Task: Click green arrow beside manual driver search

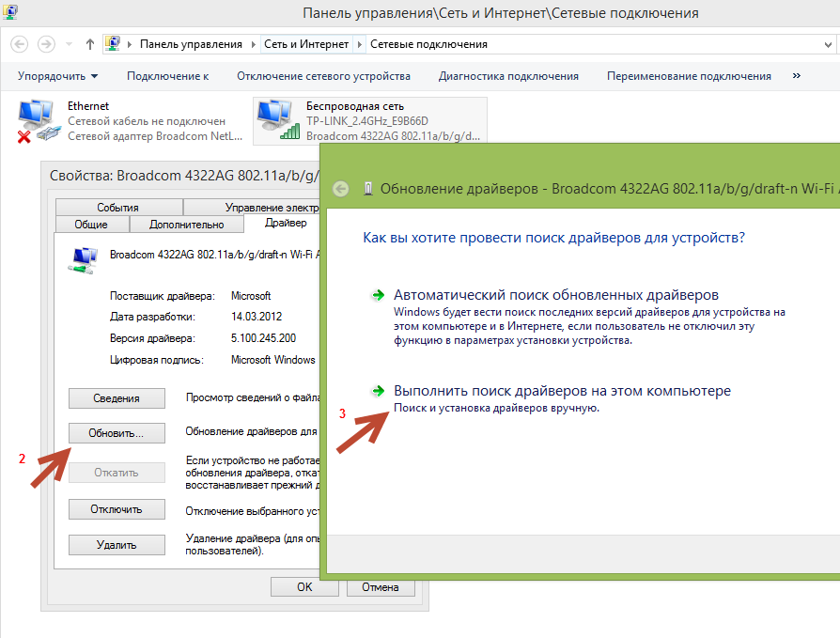Action: pos(379,391)
